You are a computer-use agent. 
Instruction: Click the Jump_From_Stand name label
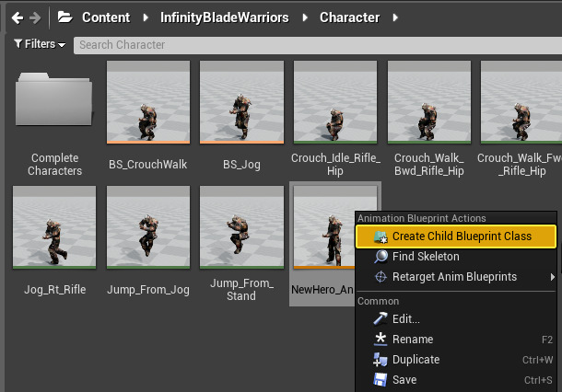click(241, 289)
